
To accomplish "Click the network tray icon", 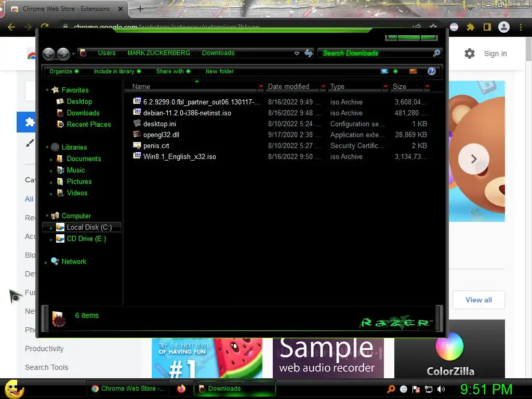I will click(x=429, y=389).
